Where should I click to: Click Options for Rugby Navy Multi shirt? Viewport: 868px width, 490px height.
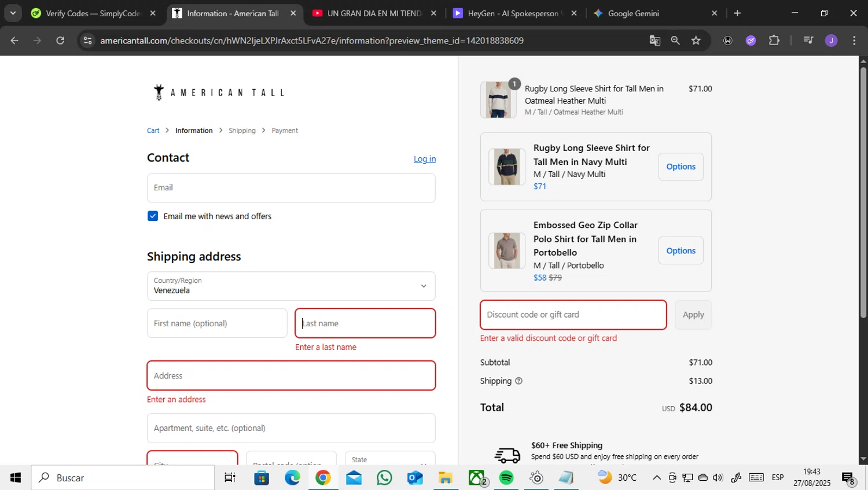tap(681, 167)
